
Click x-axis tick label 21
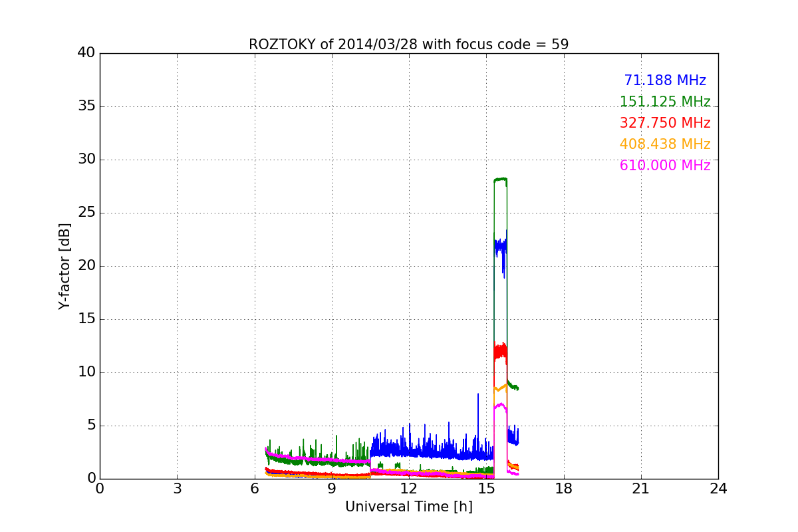coord(641,489)
